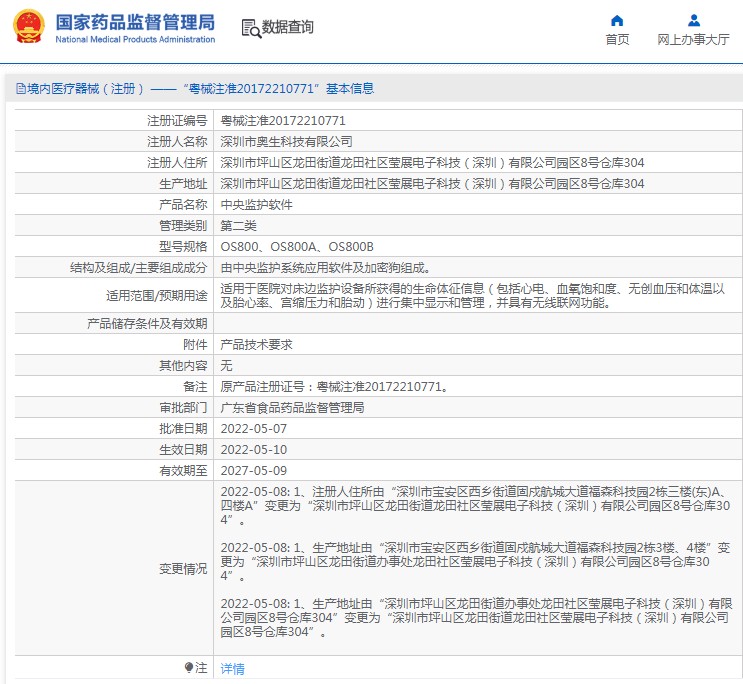Image resolution: width=743 pixels, height=684 pixels.
Task: Open the 详情 link
Action: tap(233, 668)
